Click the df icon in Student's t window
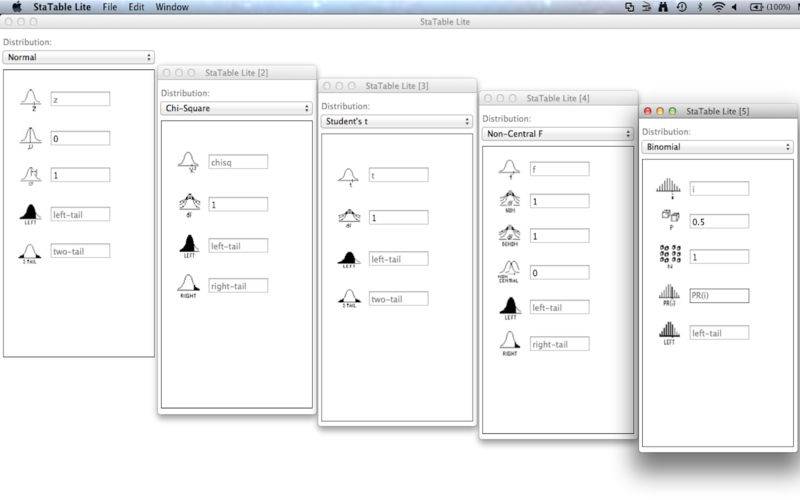Screen dimensions: 800x500 (349, 218)
